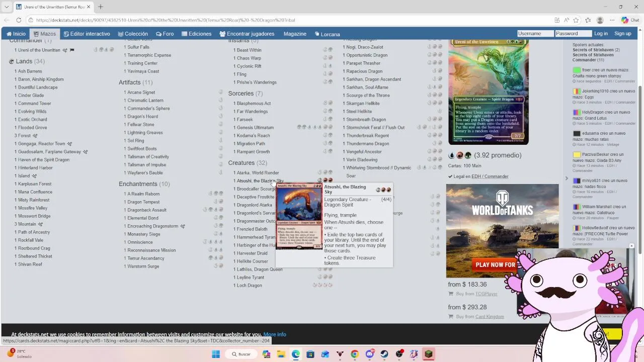Open browser Settings and more menu
644x362 pixels.
[x=612, y=20]
